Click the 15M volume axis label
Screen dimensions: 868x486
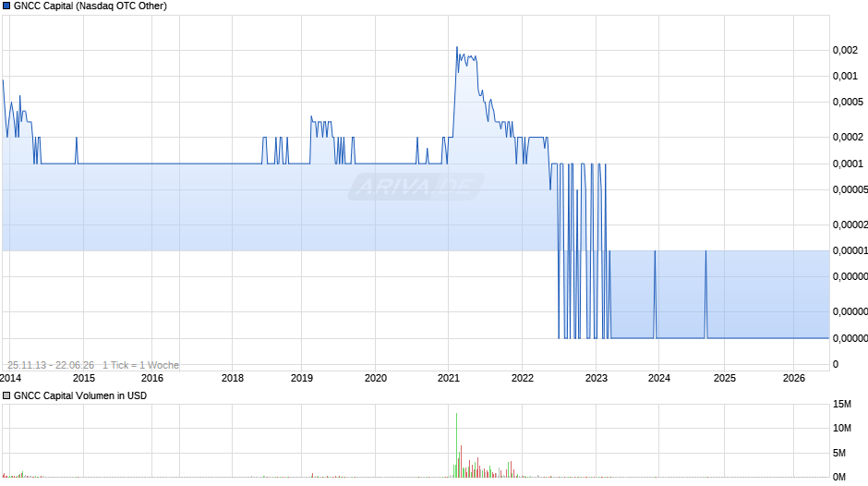[x=842, y=404]
